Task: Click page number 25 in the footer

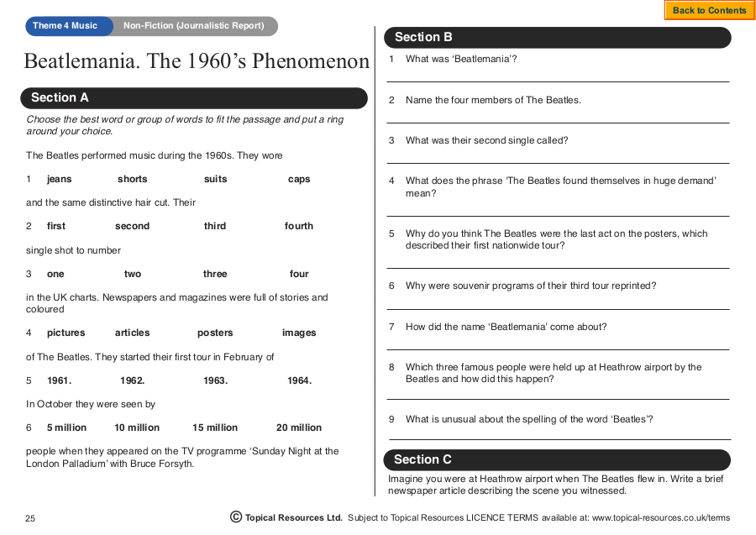Action: tap(30, 518)
